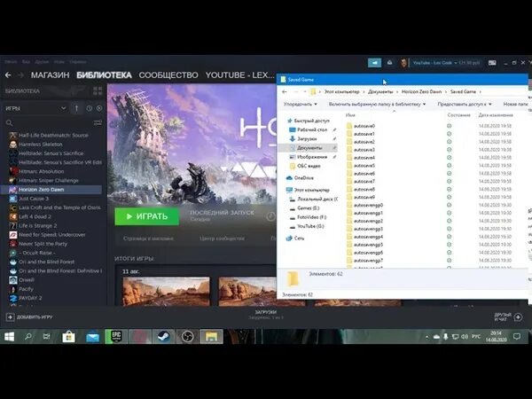Click ДОБАВИТЬ ИГРУ add game button
532x399 pixels.
tap(29, 317)
